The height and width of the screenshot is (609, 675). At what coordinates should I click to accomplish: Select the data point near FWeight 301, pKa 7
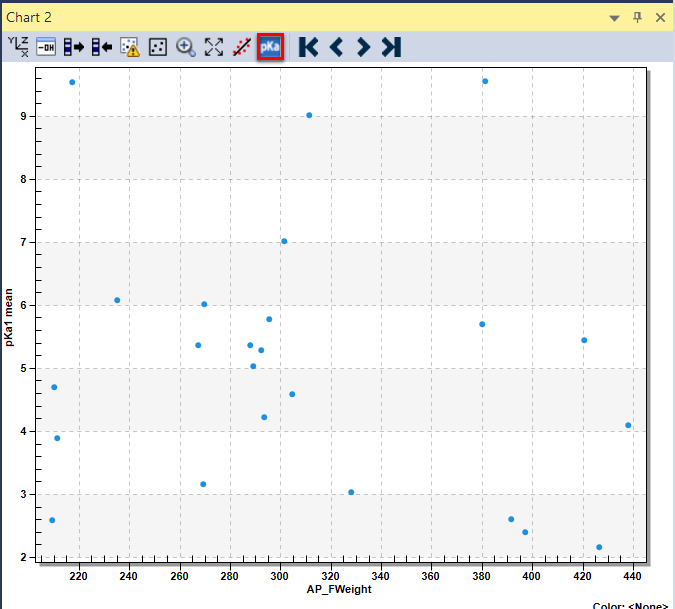point(284,241)
